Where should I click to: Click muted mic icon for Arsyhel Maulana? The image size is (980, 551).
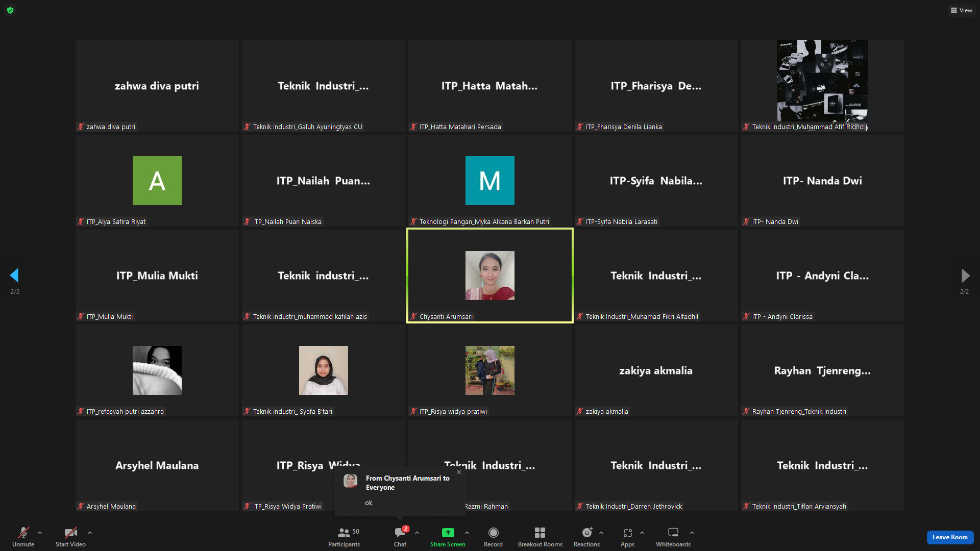81,506
